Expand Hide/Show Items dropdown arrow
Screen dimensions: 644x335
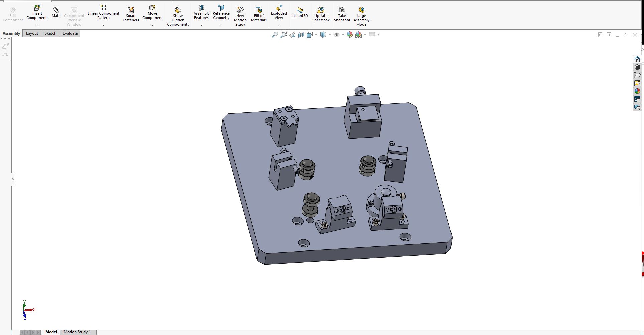[x=343, y=35]
